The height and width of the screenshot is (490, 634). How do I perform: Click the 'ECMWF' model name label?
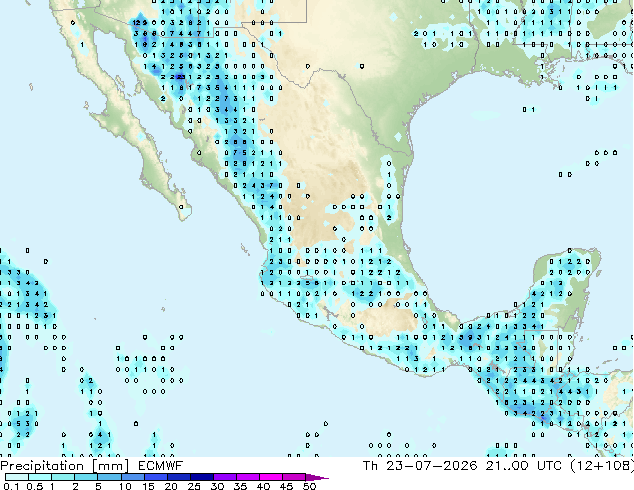(161, 466)
